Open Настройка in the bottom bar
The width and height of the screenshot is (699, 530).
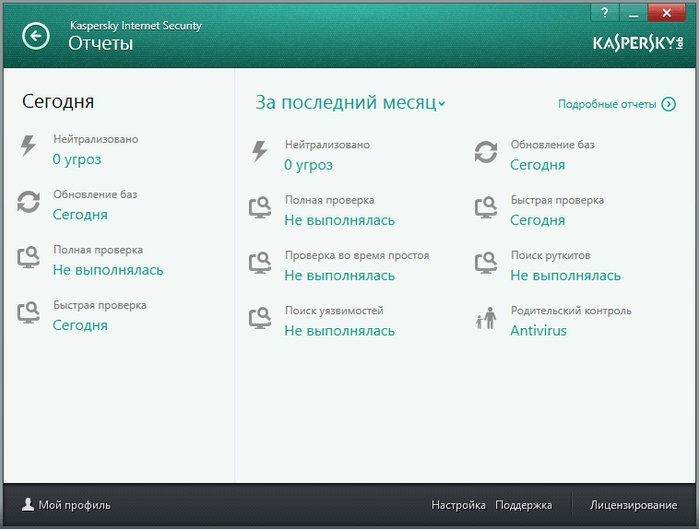point(458,505)
